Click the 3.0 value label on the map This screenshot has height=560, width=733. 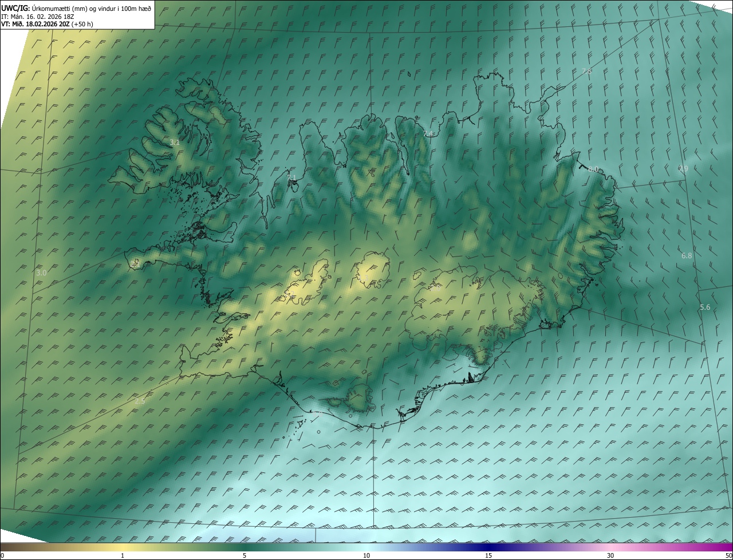(41, 273)
